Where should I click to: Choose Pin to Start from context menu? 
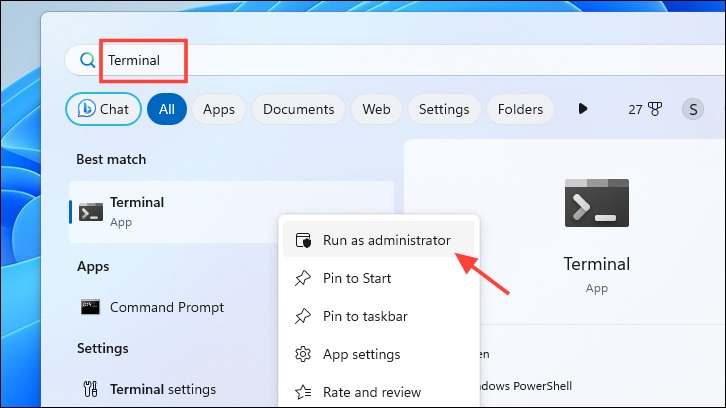tap(379, 278)
